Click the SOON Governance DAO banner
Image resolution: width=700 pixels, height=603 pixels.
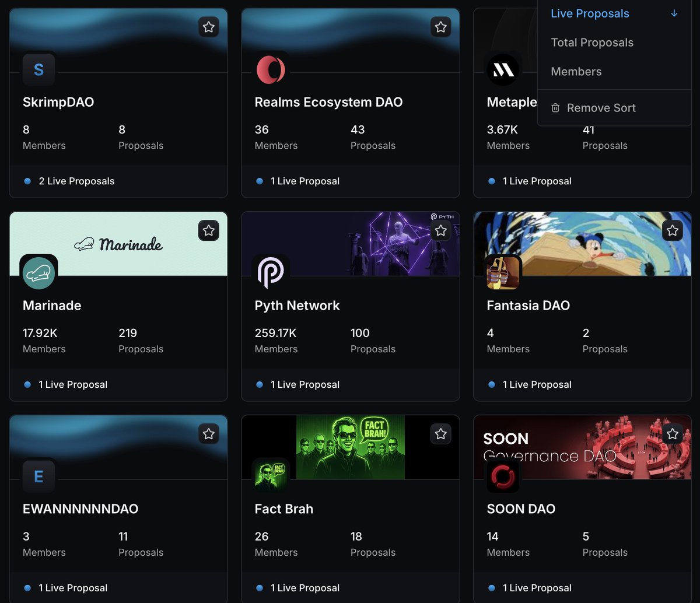pos(583,447)
